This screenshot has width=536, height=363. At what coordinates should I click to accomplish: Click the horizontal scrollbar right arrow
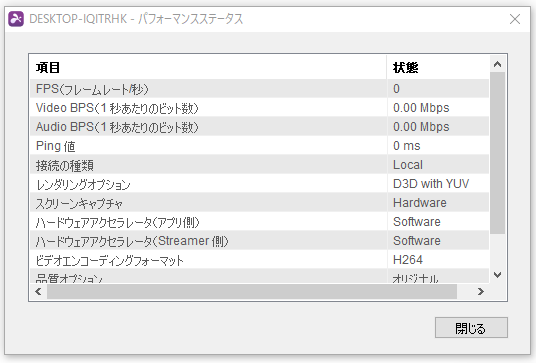coord(481,292)
